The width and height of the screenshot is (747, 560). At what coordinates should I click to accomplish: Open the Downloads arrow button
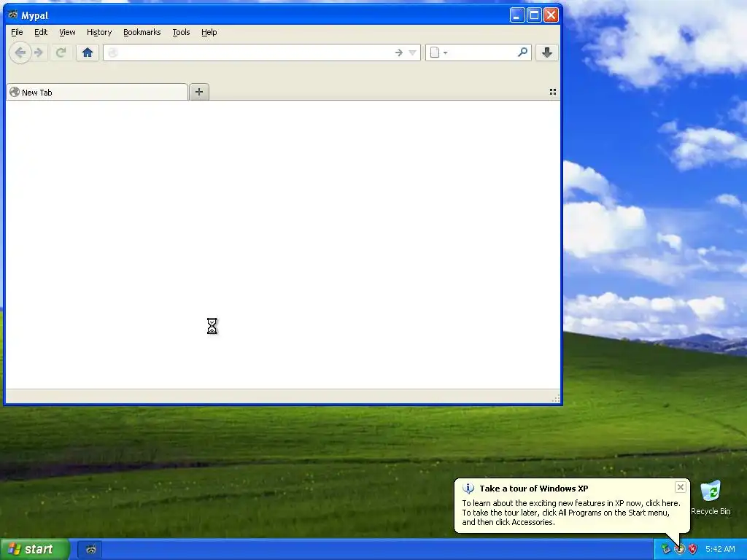547,52
